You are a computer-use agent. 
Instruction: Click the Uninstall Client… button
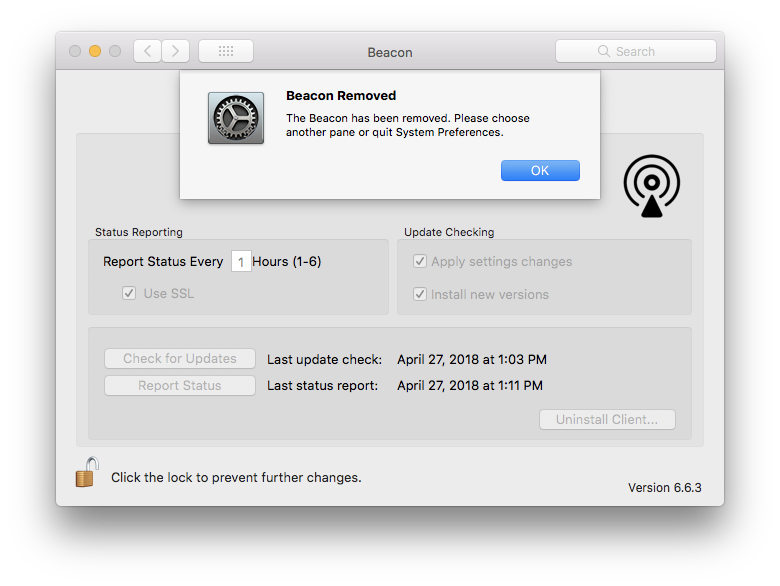(607, 419)
